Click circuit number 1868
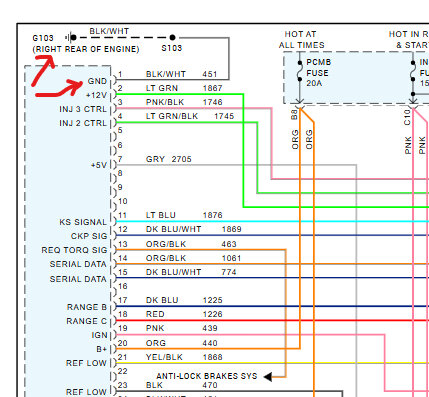This screenshot has height=397, width=429. tap(212, 357)
